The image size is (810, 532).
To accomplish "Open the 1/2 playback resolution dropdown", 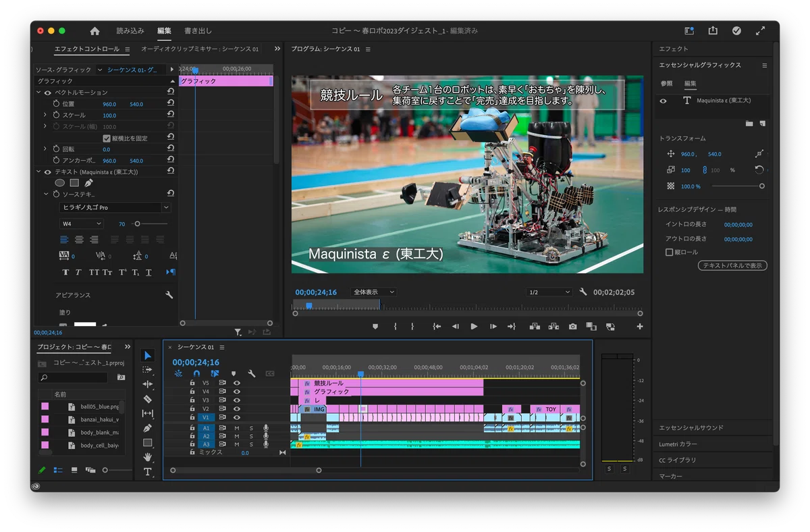I will pos(549,292).
